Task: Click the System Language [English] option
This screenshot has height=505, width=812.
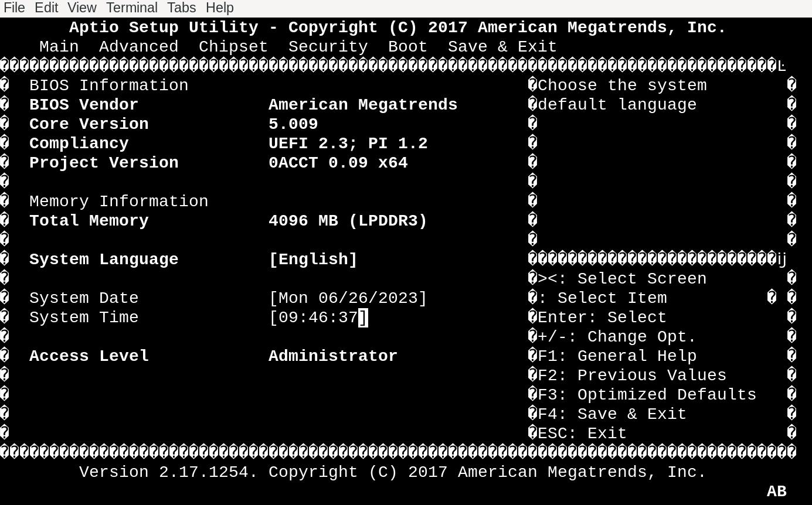Action: tap(313, 260)
